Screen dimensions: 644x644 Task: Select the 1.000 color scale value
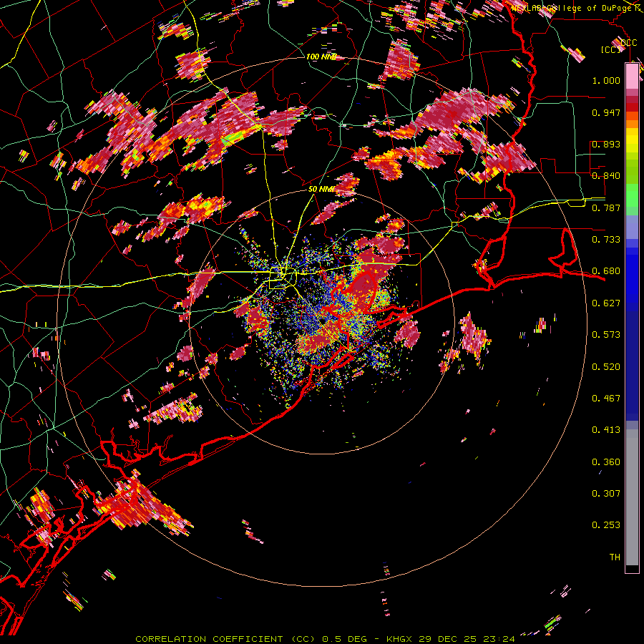pos(606,80)
